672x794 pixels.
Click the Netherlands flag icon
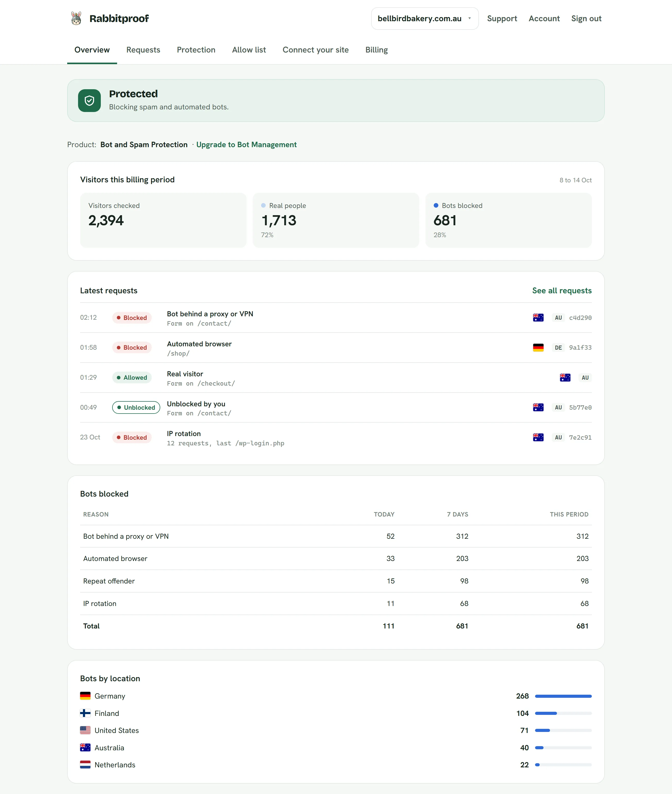tap(85, 765)
